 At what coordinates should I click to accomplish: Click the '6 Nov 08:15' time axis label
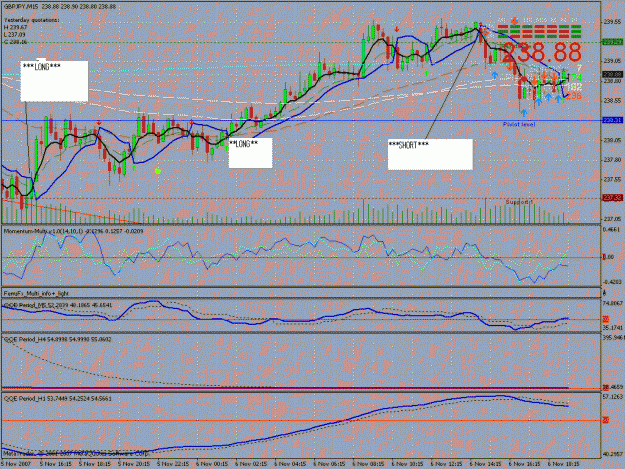tap(368, 464)
